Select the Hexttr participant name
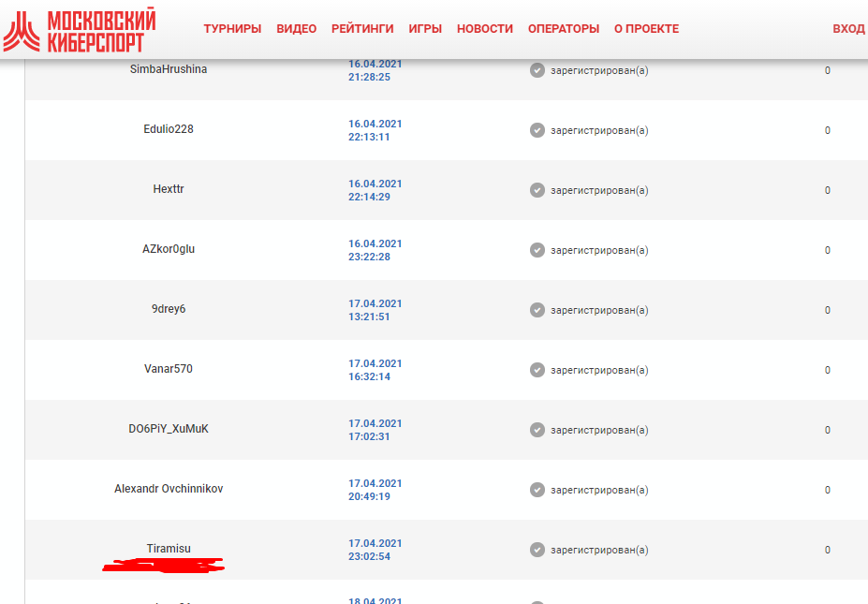Screen dimensions: 868x604 [x=169, y=189]
